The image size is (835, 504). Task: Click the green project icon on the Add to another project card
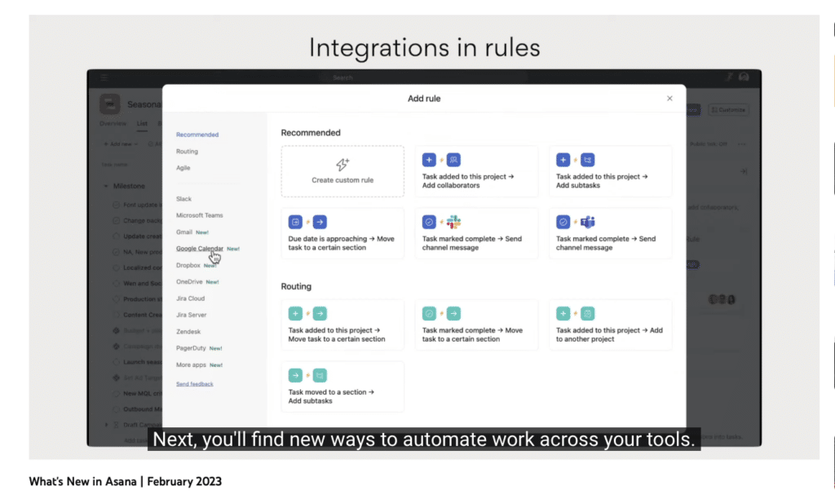[x=588, y=314]
